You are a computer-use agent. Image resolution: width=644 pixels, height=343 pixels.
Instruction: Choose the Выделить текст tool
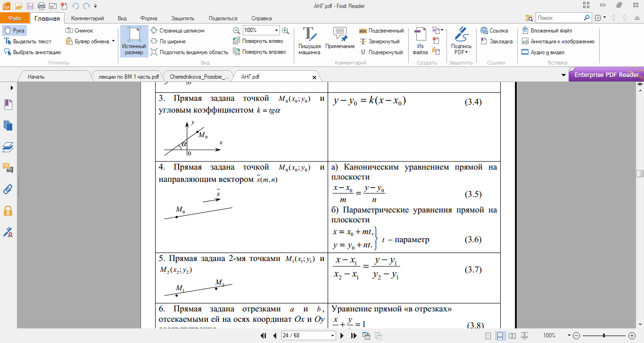click(x=28, y=41)
